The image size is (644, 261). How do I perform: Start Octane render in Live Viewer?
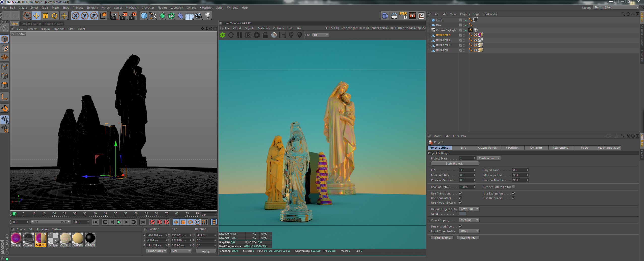coord(223,35)
